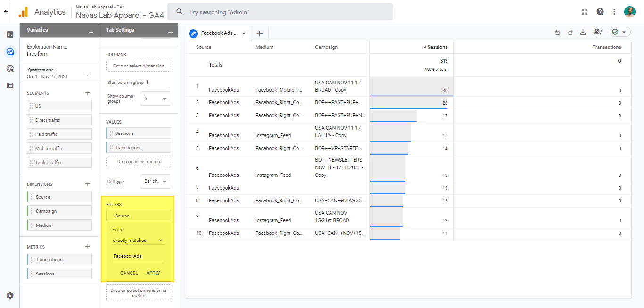
Task: Click the Source column header
Action: (204, 47)
